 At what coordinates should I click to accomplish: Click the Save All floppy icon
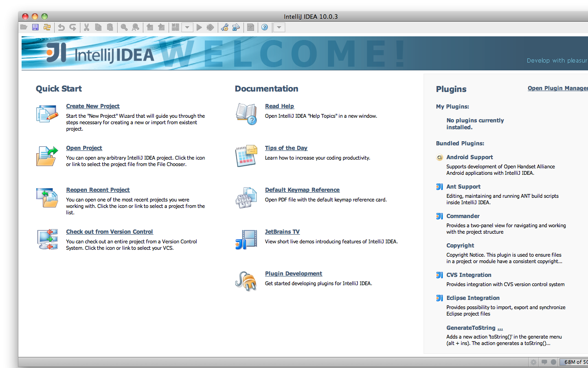coord(35,28)
